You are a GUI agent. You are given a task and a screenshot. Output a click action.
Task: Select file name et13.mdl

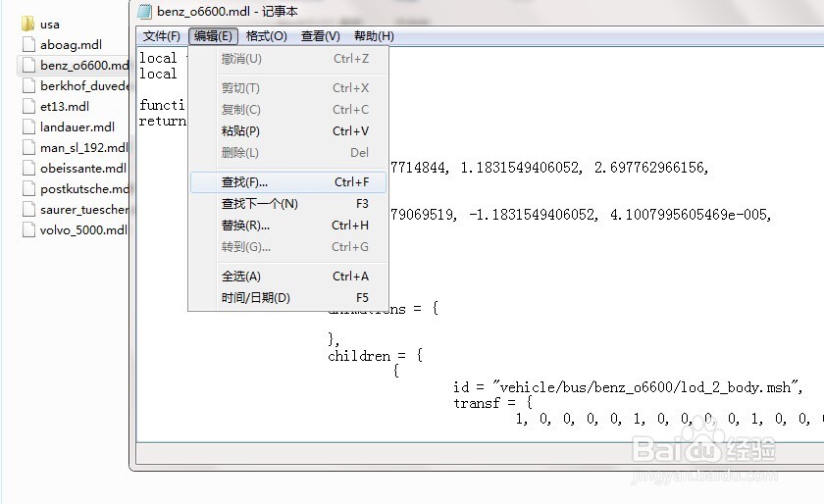coord(65,106)
